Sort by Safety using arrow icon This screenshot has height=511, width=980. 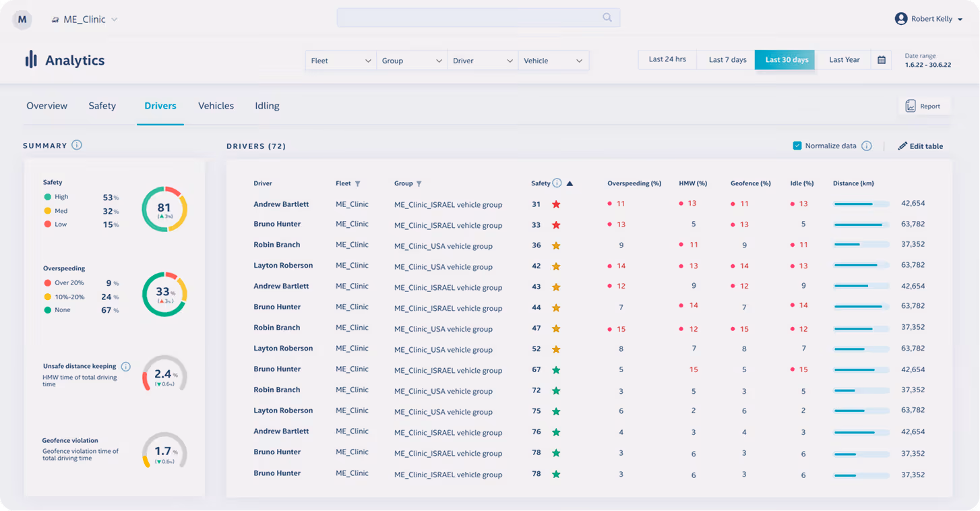[x=570, y=183]
